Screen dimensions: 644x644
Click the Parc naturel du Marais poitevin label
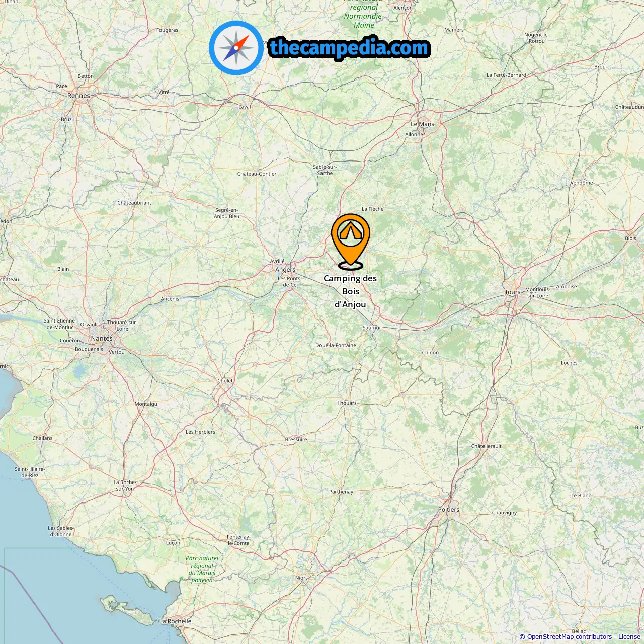pyautogui.click(x=202, y=569)
